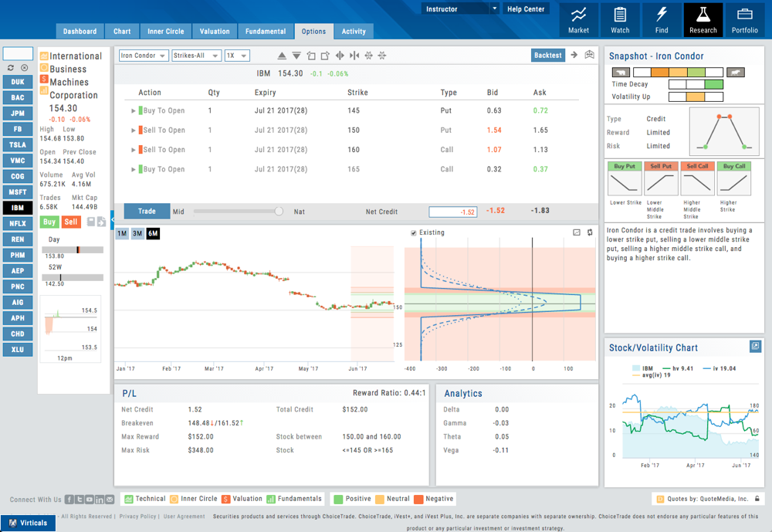
Task: Click the solid down-triangle strike shift icon
Action: coord(296,56)
